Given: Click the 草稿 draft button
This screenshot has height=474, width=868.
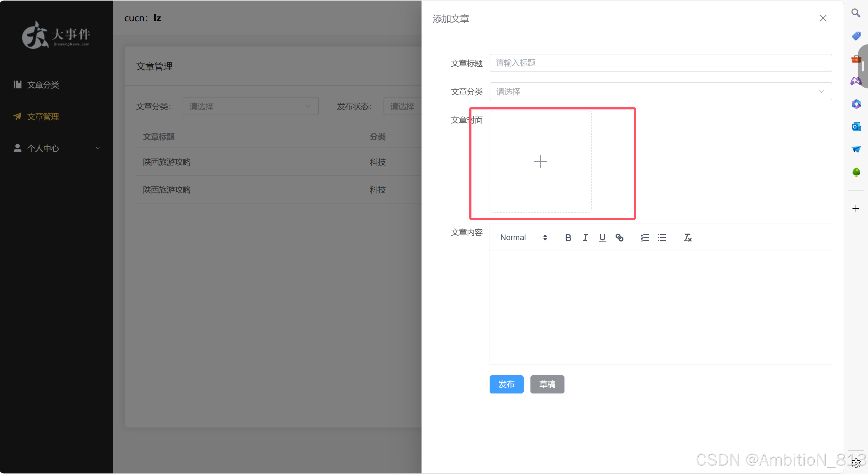Looking at the screenshot, I should (x=547, y=384).
